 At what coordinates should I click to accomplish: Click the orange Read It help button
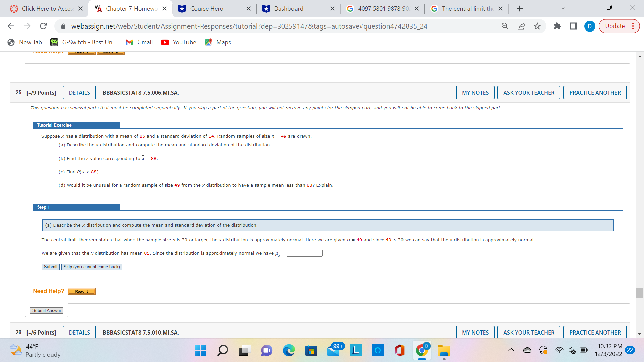[82, 291]
